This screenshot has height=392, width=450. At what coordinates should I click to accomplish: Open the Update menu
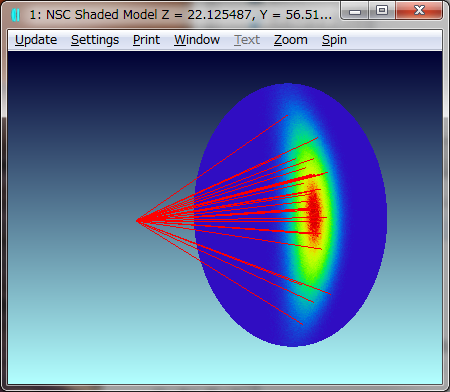pos(36,40)
